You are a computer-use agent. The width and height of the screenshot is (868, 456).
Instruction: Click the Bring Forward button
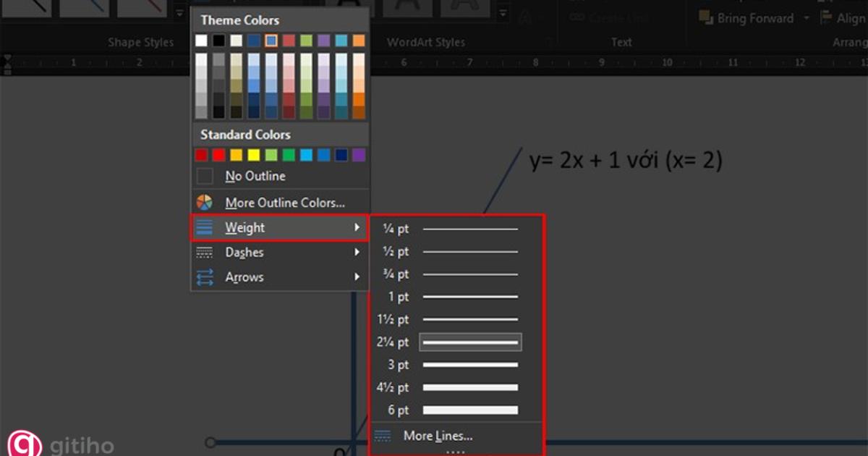click(746, 18)
